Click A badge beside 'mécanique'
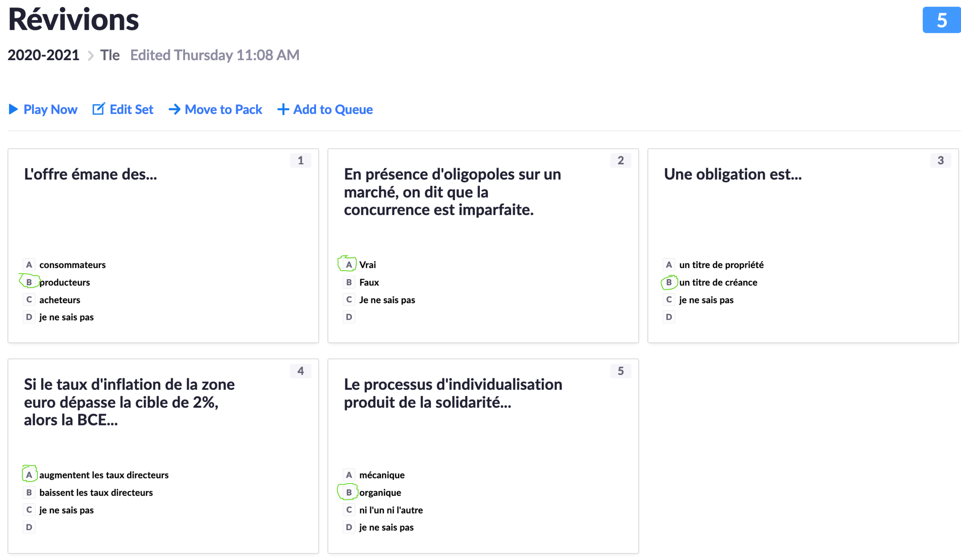Screen dimensions: 961x560 (349, 475)
